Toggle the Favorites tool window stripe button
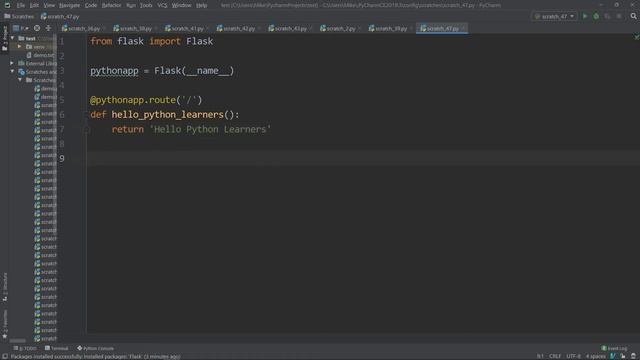The image size is (640, 360). point(4,324)
